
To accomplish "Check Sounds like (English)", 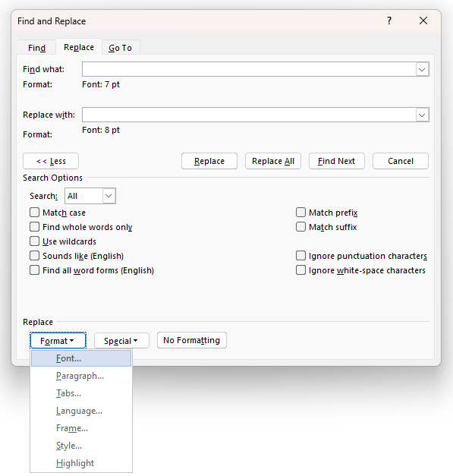I will pos(35,256).
